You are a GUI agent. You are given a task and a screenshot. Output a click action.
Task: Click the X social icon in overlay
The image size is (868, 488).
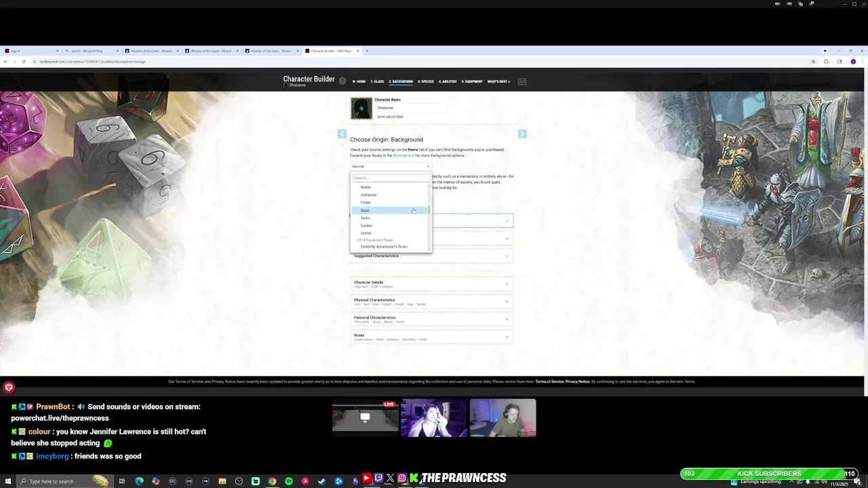pyautogui.click(x=390, y=479)
